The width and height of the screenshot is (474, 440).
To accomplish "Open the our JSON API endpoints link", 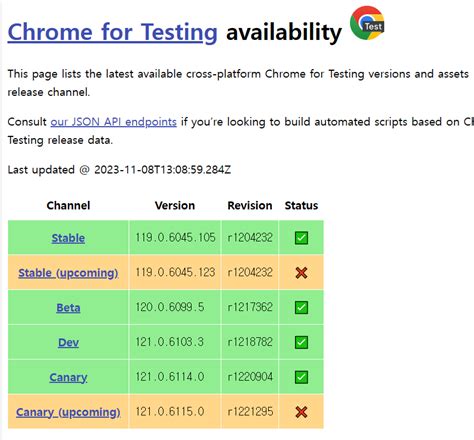I will (113, 122).
